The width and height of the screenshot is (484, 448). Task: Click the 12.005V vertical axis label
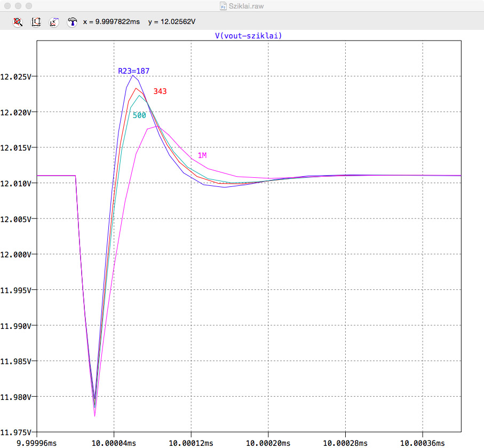(16, 219)
